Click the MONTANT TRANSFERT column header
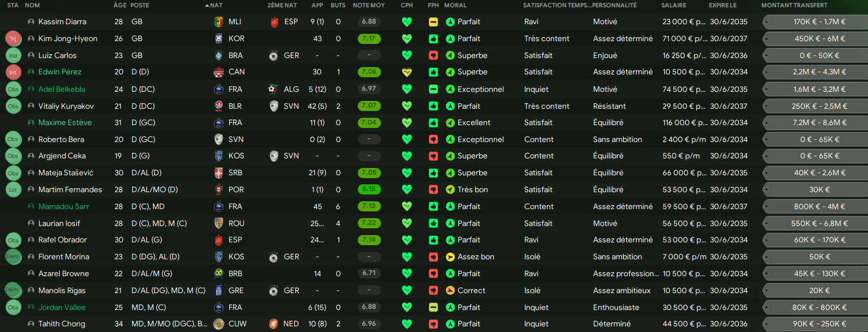Image resolution: width=868 pixels, height=332 pixels. (x=794, y=5)
